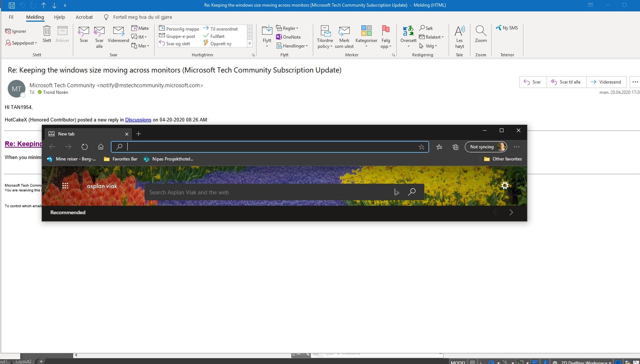640x364 pixels.
Task: Click Svar til alle in message header
Action: pyautogui.click(x=566, y=82)
